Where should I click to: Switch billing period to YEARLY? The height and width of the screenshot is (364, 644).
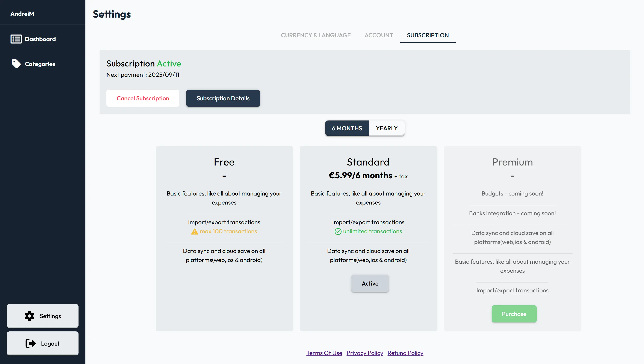point(386,128)
